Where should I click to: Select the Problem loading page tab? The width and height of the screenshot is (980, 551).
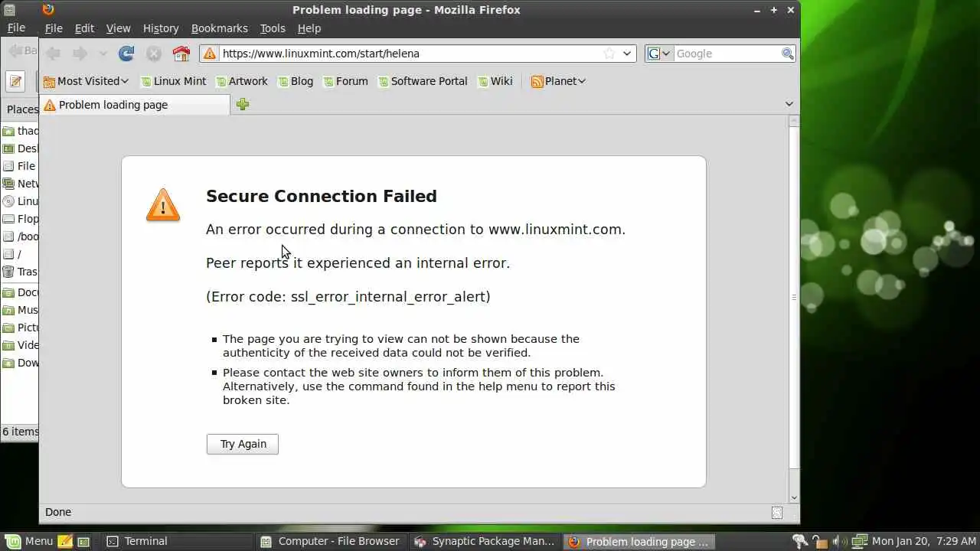[x=135, y=105]
